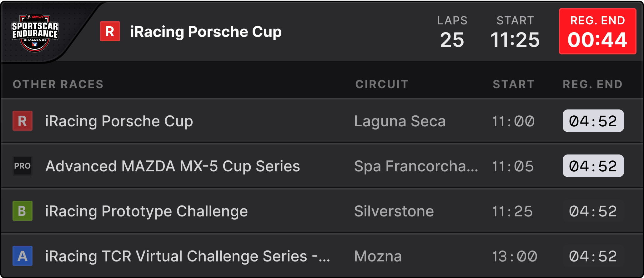Sort by the REG. END column header

tap(592, 84)
